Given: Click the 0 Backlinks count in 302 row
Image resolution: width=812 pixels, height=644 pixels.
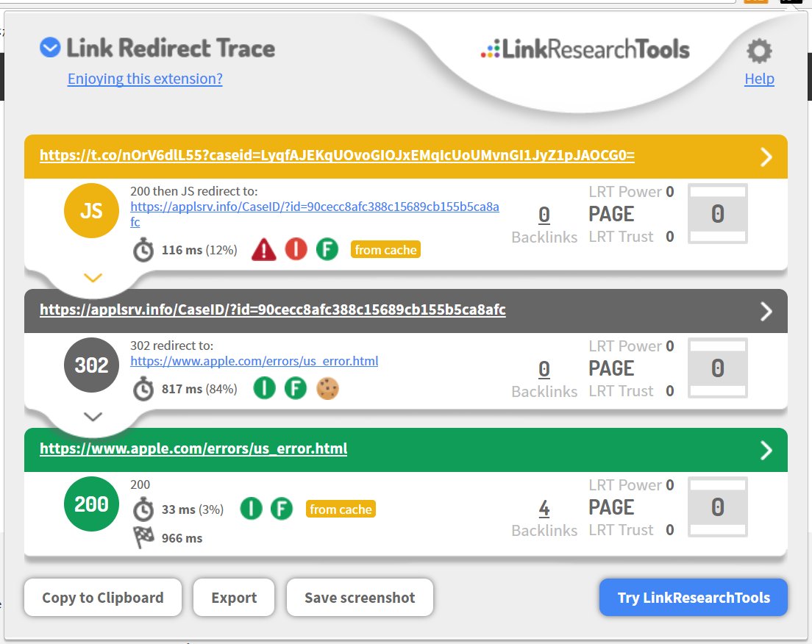Looking at the screenshot, I should coord(544,368).
